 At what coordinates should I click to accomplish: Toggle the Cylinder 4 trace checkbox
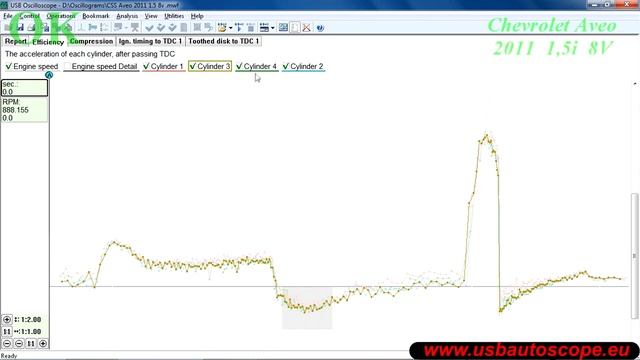click(x=239, y=66)
